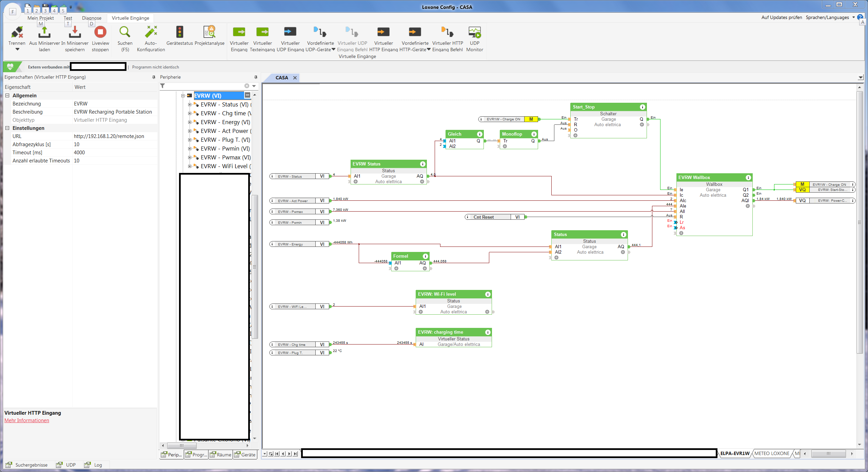Open the Suchen (F5) search tool
This screenshot has height=472, width=868.
(125, 32)
